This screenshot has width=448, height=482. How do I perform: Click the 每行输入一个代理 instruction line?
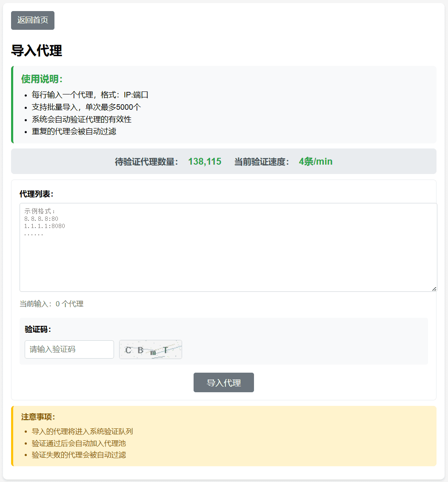tap(90, 95)
